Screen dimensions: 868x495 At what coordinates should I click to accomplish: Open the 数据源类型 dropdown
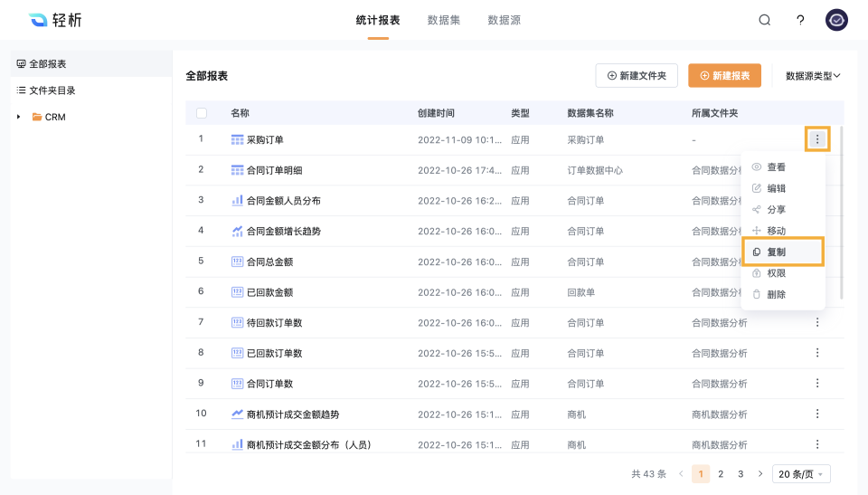(x=813, y=76)
